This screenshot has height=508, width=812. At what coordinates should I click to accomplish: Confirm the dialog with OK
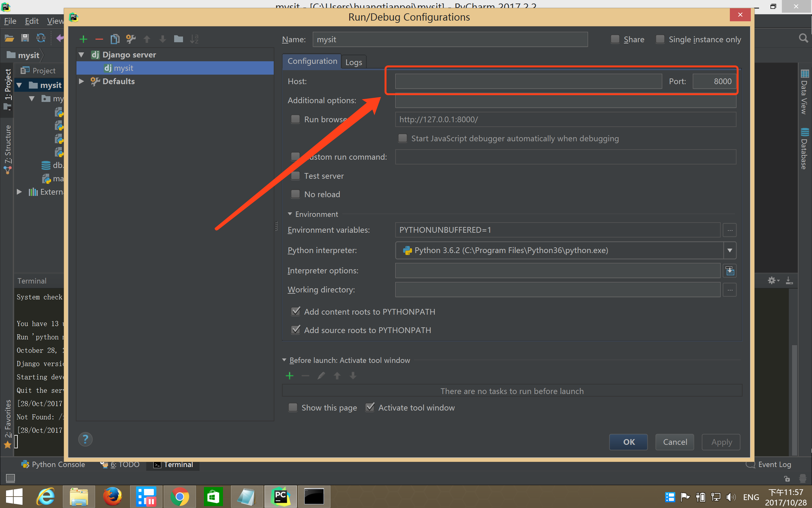tap(628, 442)
